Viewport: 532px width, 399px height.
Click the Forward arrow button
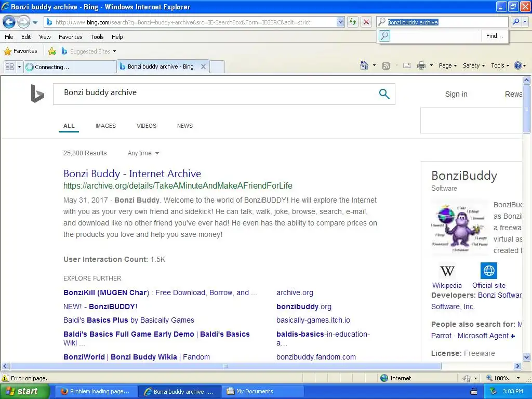(x=23, y=22)
